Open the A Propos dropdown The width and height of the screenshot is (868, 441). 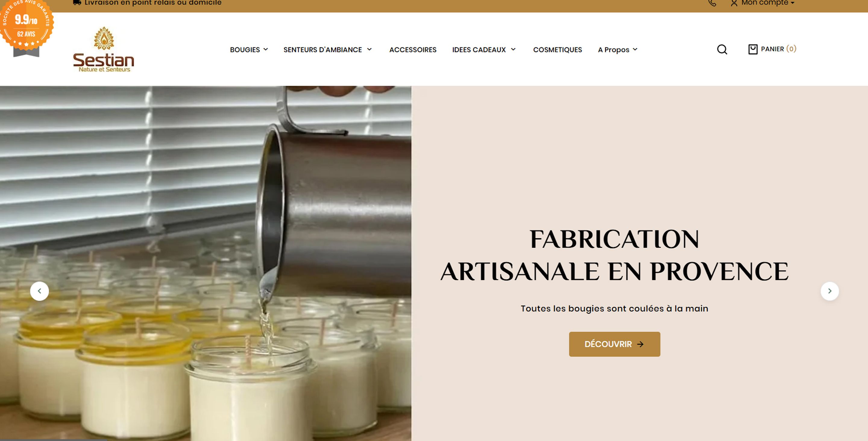(618, 49)
